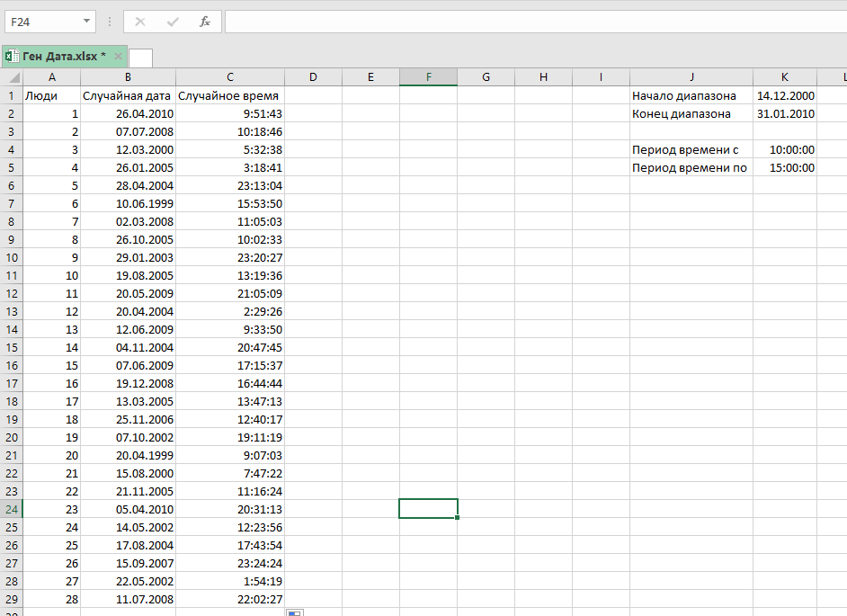Click the 'Начало диапазона' label cell

pos(691,95)
